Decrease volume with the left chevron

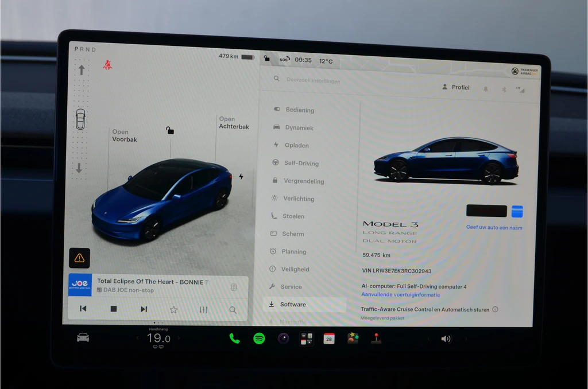coord(428,339)
